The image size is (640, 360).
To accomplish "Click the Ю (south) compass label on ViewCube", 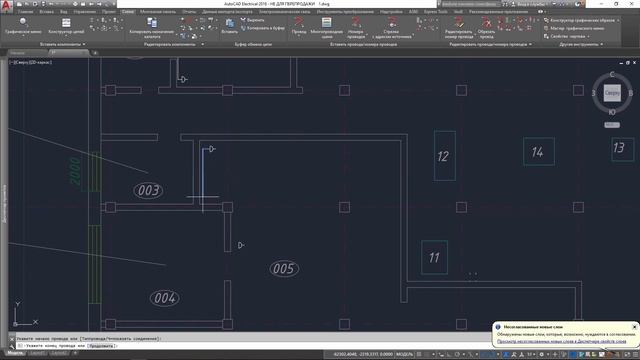I will [x=612, y=112].
